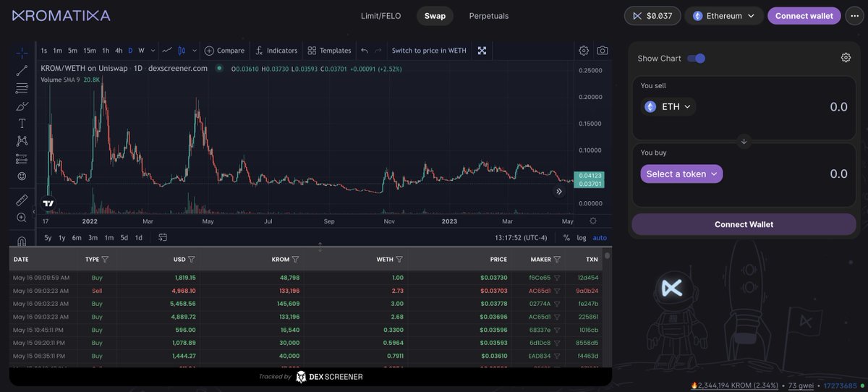Filter trades by USD column

tap(192, 259)
